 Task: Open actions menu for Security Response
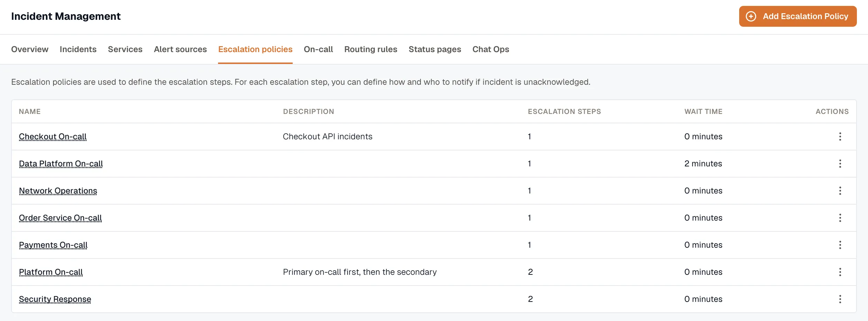coord(840,299)
